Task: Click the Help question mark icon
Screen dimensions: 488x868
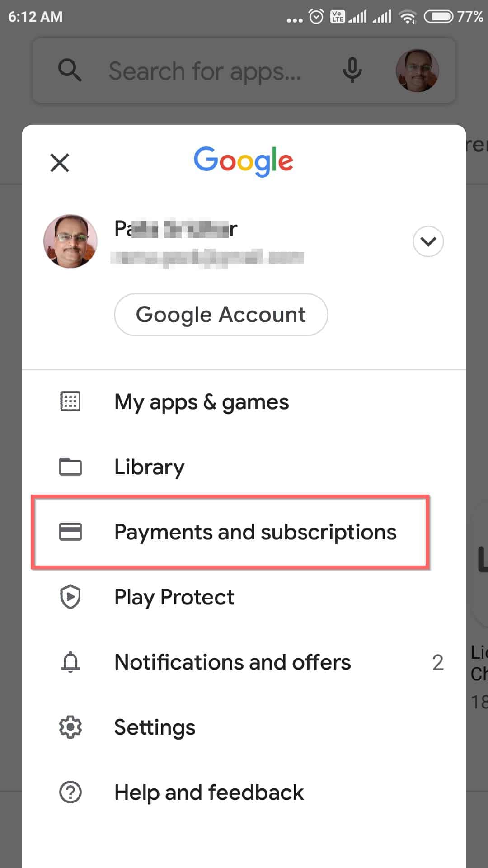Action: [x=70, y=792]
